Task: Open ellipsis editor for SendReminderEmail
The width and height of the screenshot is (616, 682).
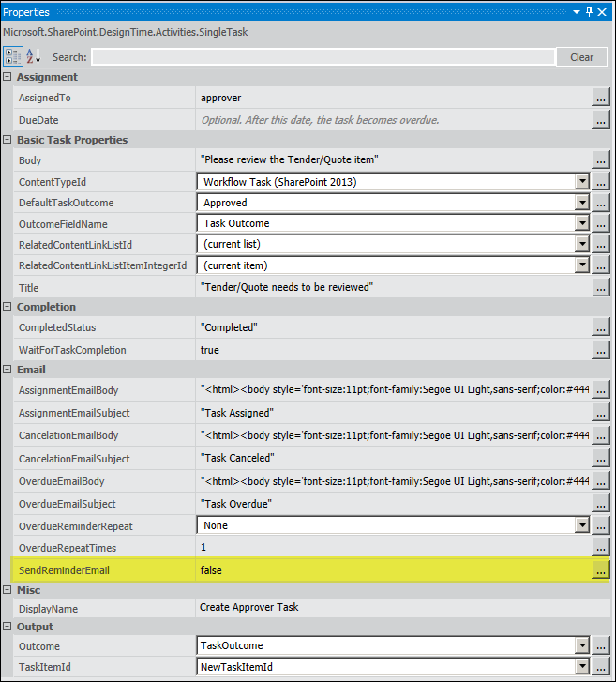Action: (x=601, y=569)
